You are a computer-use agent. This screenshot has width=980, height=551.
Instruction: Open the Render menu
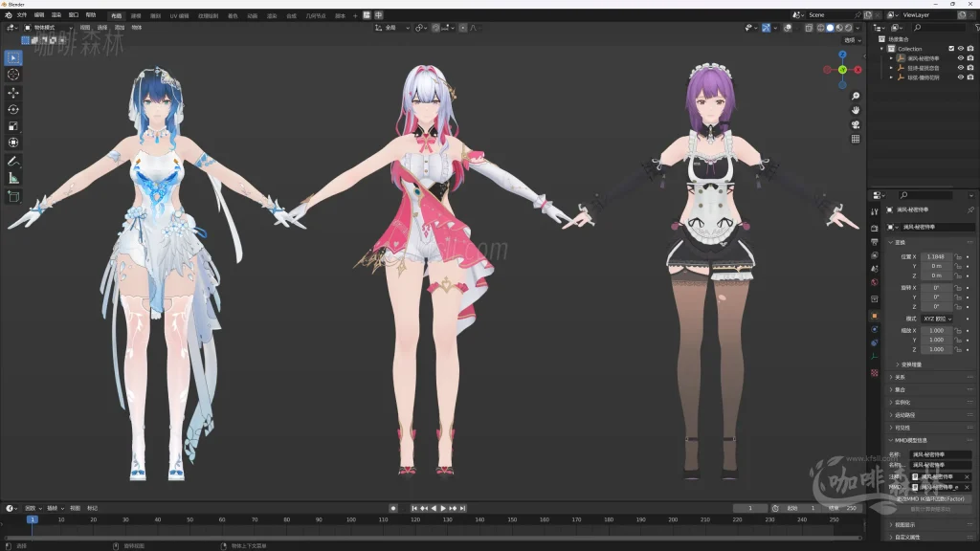point(56,15)
